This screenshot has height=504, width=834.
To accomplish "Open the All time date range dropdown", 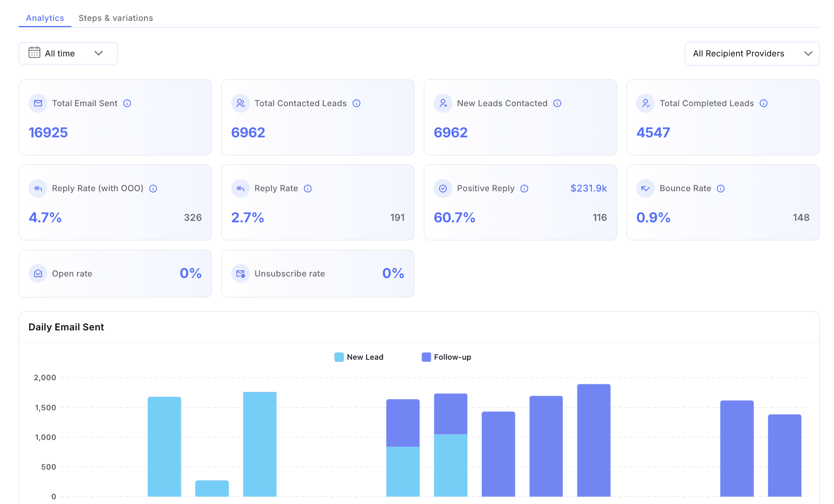I will [68, 53].
